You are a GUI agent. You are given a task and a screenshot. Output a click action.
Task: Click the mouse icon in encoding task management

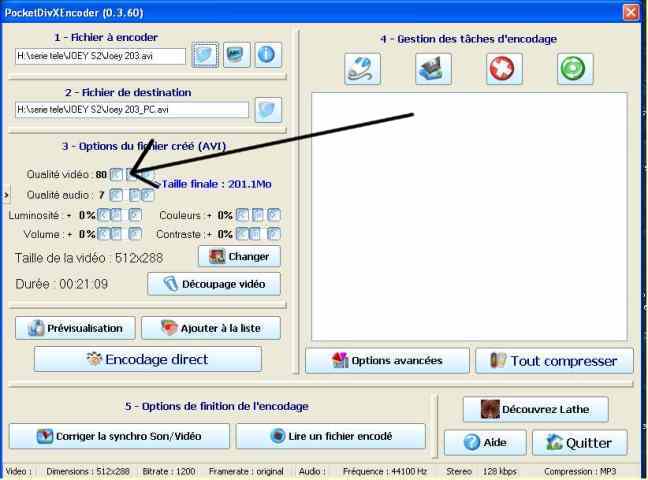coord(362,69)
